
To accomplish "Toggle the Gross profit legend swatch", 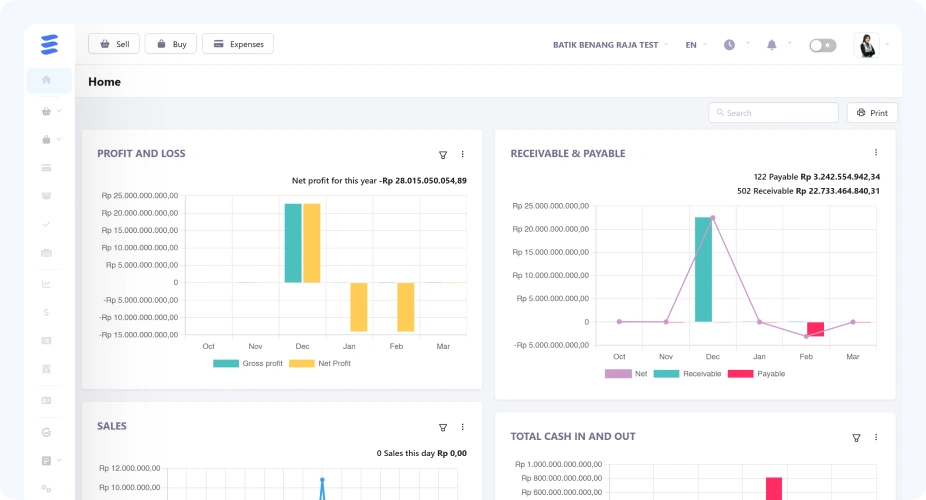I will (x=226, y=364).
